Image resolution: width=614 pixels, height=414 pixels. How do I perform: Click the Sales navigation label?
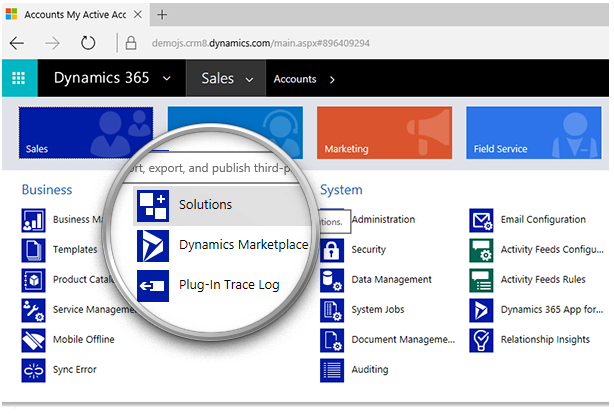click(x=218, y=78)
